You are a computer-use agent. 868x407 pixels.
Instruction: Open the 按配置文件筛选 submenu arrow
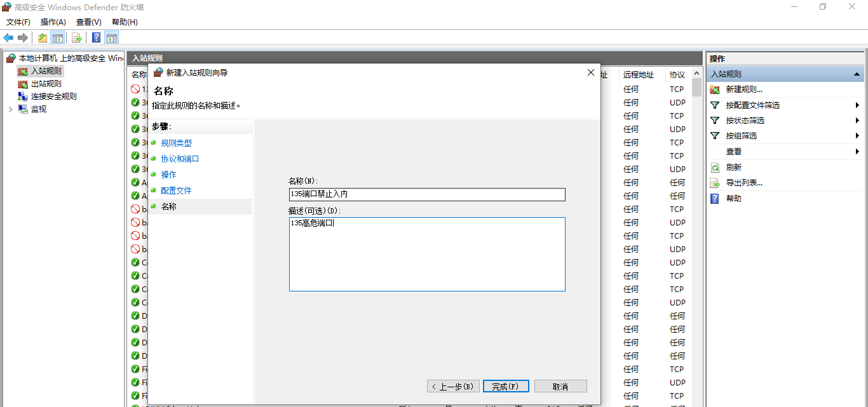[x=857, y=105]
